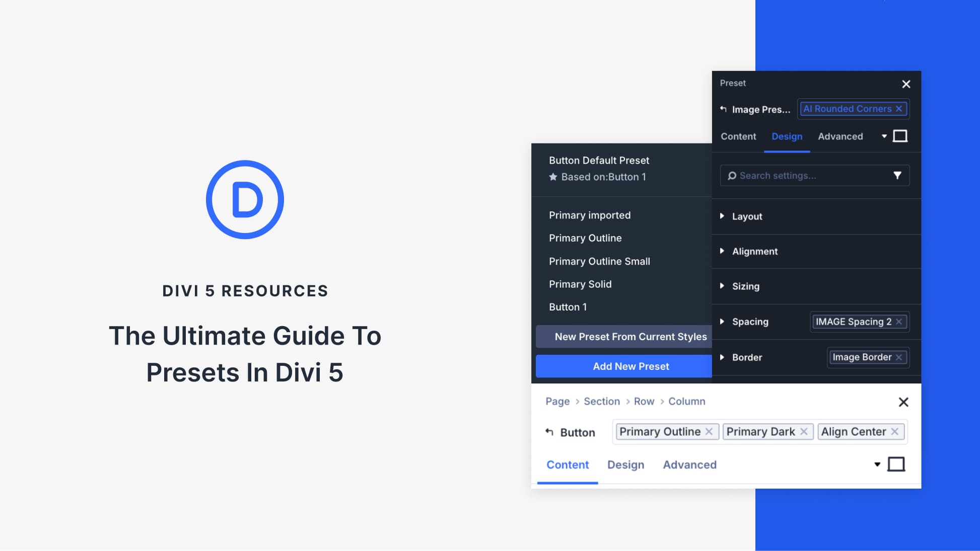The width and height of the screenshot is (980, 551).
Task: Navigate to Section in the breadcrumb trail
Action: [x=601, y=401]
